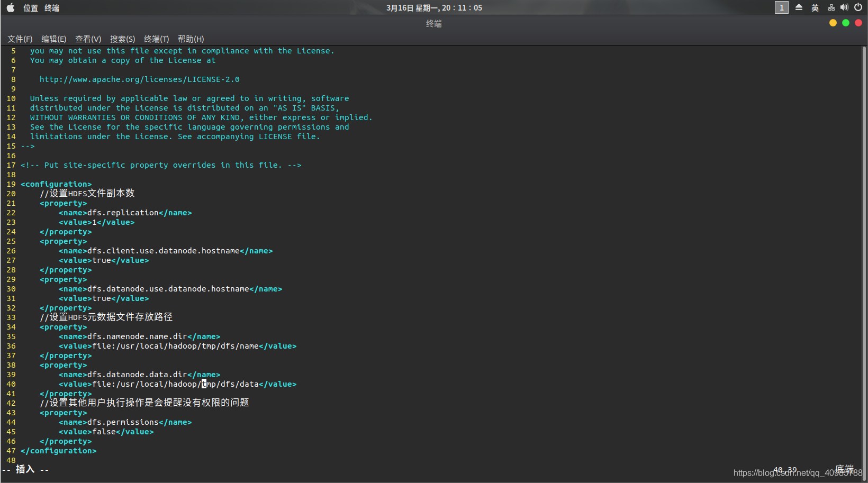
Task: Open the 位置 menu in the top bar
Action: [x=31, y=8]
